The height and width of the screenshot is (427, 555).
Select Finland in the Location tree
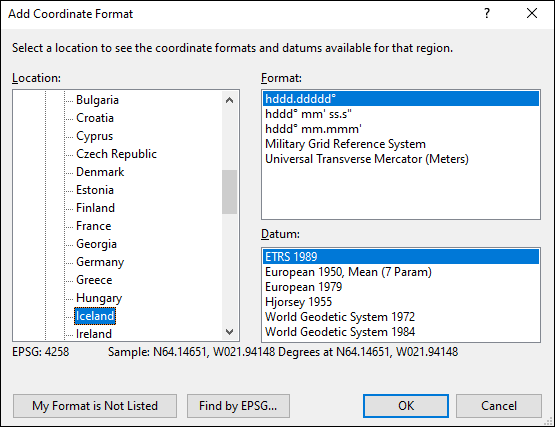tap(96, 208)
